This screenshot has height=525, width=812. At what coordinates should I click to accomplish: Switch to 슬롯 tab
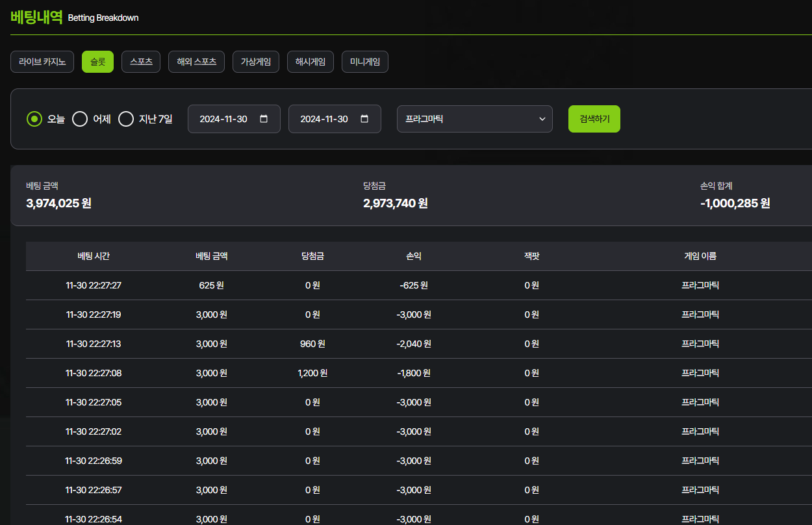pyautogui.click(x=97, y=62)
